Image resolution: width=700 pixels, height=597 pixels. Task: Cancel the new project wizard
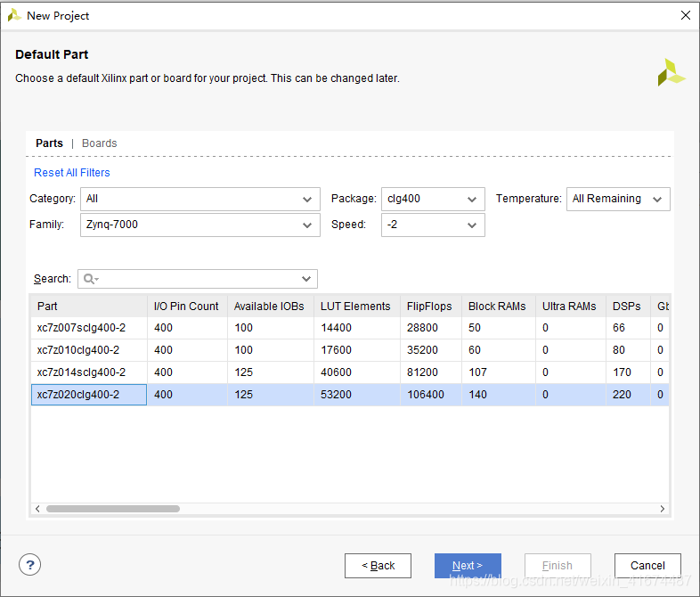click(x=647, y=566)
